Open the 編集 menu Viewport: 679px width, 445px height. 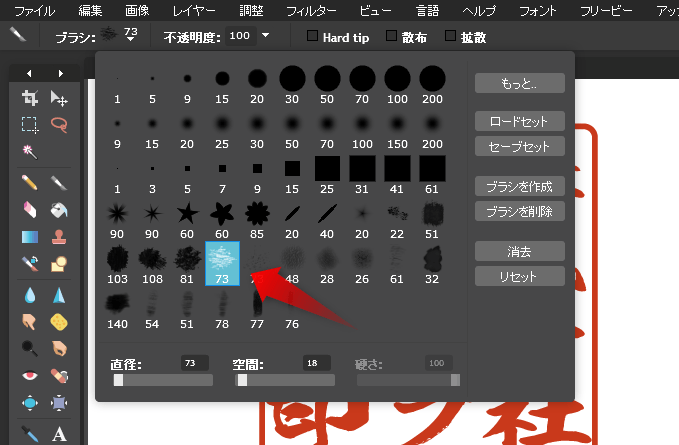pos(91,11)
